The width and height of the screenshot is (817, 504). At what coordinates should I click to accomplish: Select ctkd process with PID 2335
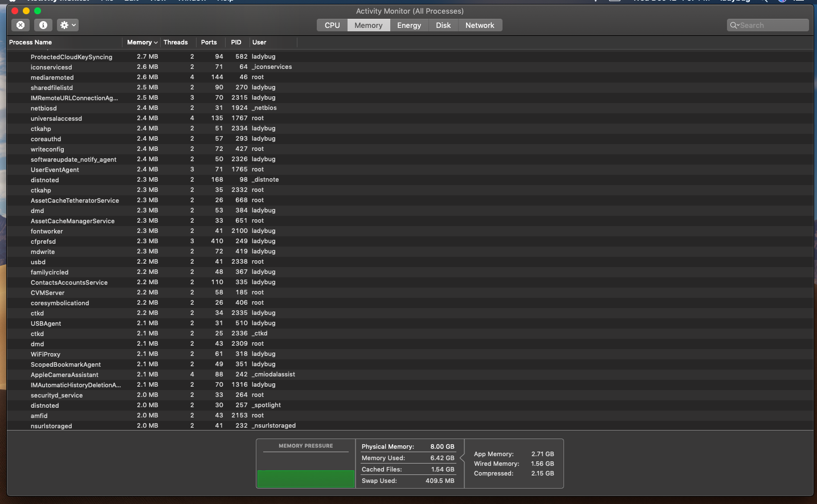tap(410, 313)
